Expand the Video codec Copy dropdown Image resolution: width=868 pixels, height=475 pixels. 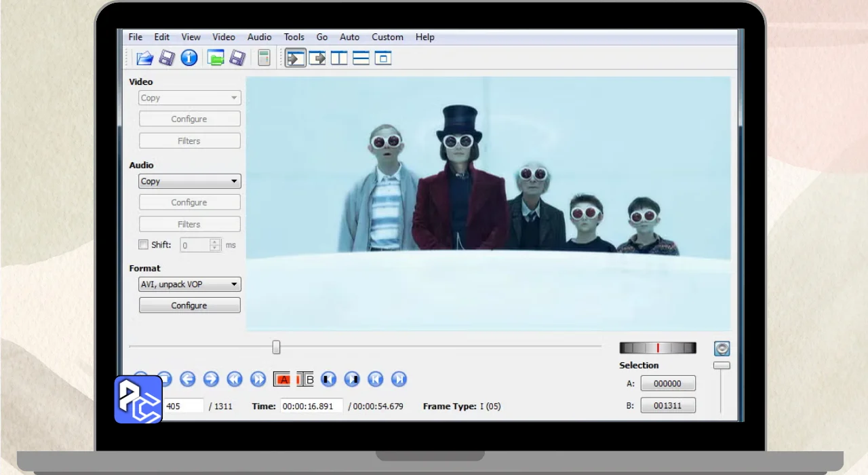pos(189,98)
